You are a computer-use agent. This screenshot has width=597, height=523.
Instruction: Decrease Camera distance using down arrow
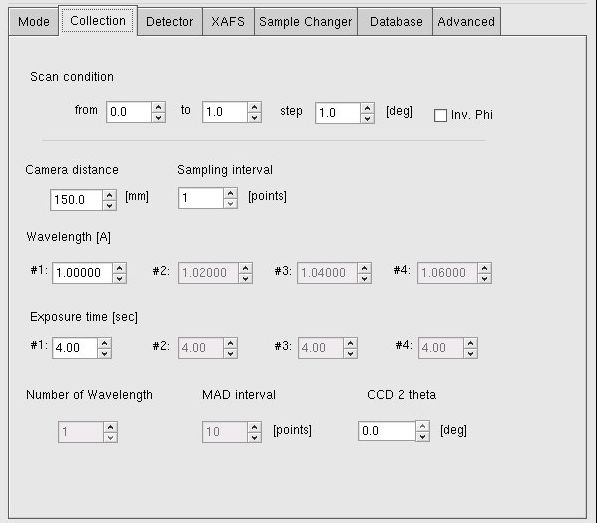(x=109, y=205)
